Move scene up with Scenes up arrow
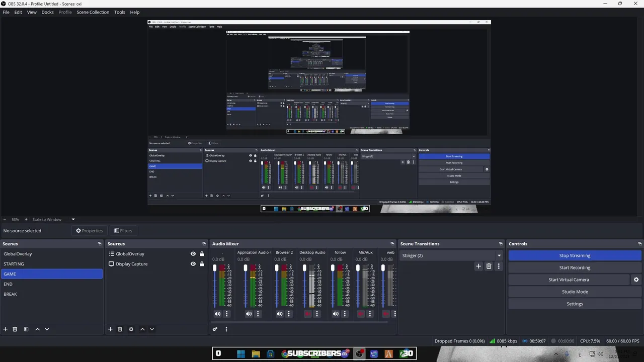This screenshot has height=362, width=644. pyautogui.click(x=37, y=329)
